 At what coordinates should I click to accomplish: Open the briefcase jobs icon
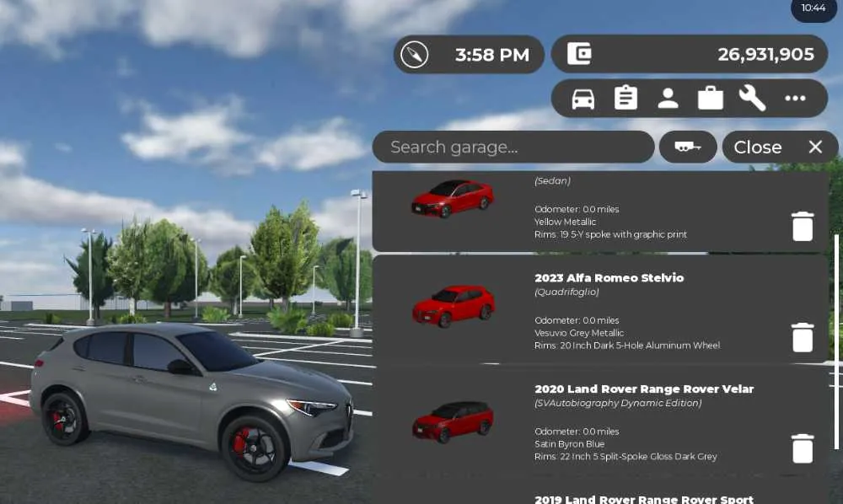point(710,99)
